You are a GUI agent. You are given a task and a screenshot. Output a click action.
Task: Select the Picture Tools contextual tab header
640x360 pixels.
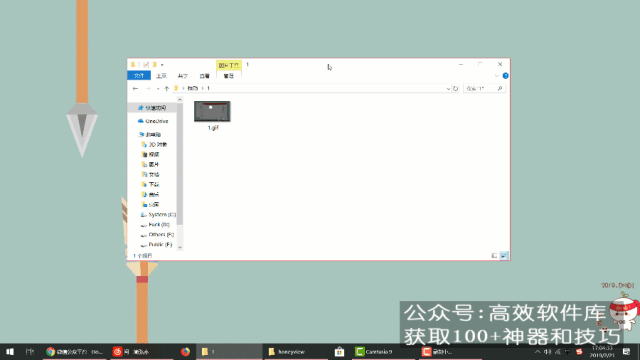229,65
